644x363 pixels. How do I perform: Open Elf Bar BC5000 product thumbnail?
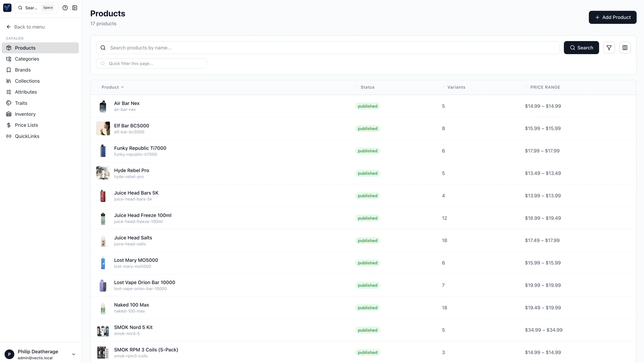103,128
